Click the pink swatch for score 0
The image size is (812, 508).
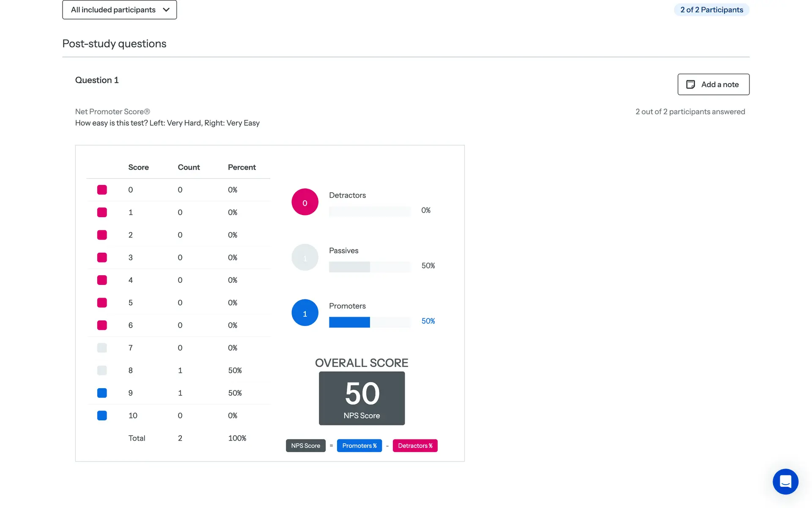tap(102, 190)
